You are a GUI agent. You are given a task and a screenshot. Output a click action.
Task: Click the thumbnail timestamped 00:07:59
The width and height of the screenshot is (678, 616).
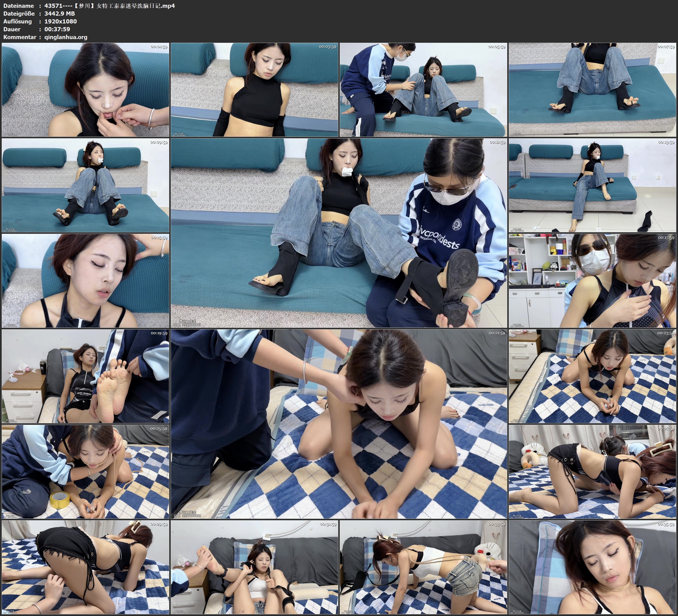(x=592, y=89)
